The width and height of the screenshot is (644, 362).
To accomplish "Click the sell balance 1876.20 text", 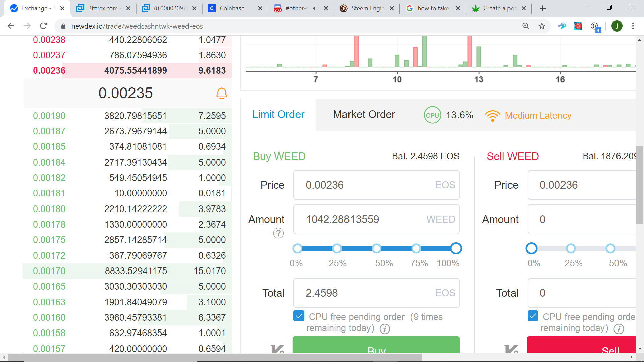I will [609, 156].
